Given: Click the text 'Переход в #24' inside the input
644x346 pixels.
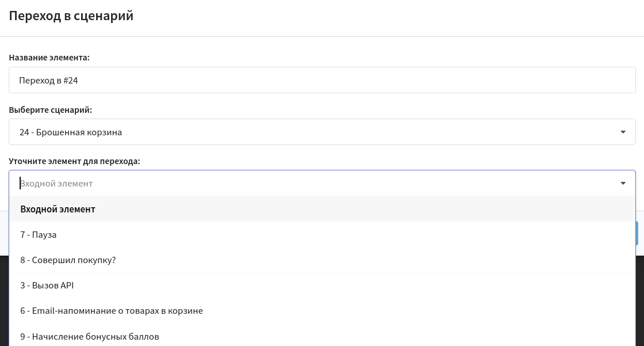Looking at the screenshot, I should 48,81.
